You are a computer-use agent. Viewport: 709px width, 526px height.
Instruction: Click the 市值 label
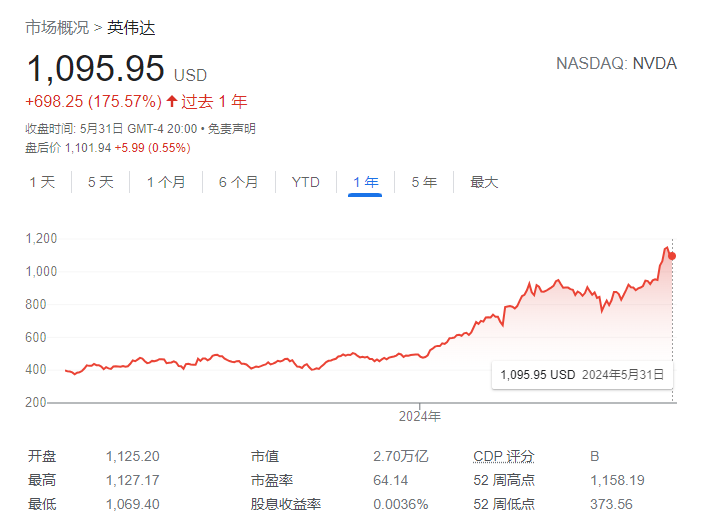(265, 456)
